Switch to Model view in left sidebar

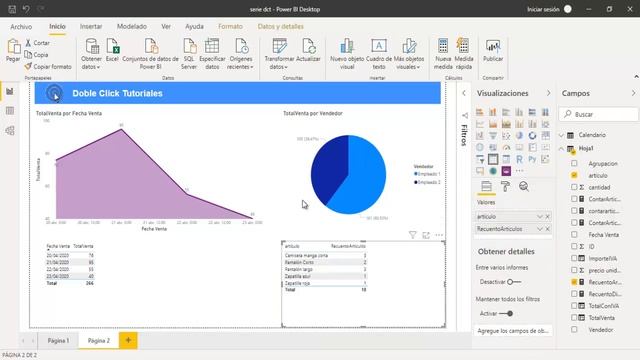coord(10,130)
